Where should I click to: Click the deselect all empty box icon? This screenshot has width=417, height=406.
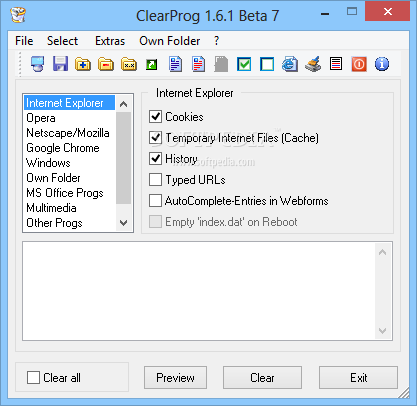(267, 64)
